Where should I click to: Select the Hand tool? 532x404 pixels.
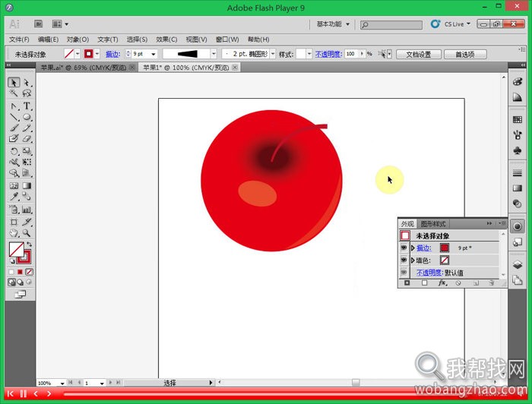[14, 233]
